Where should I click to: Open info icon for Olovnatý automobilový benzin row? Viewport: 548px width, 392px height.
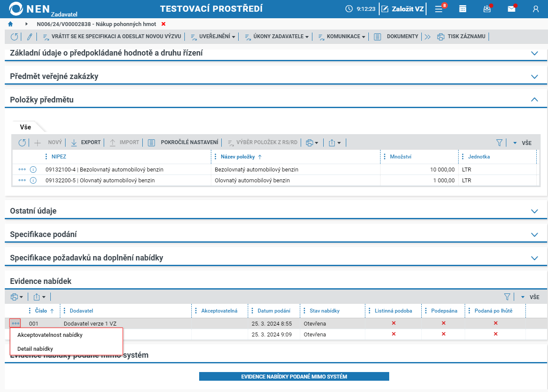coord(33,180)
